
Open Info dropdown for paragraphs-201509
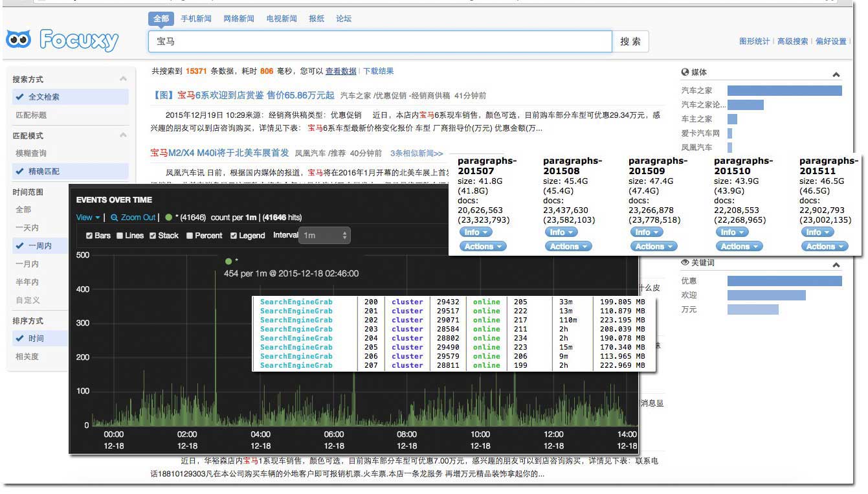point(647,232)
